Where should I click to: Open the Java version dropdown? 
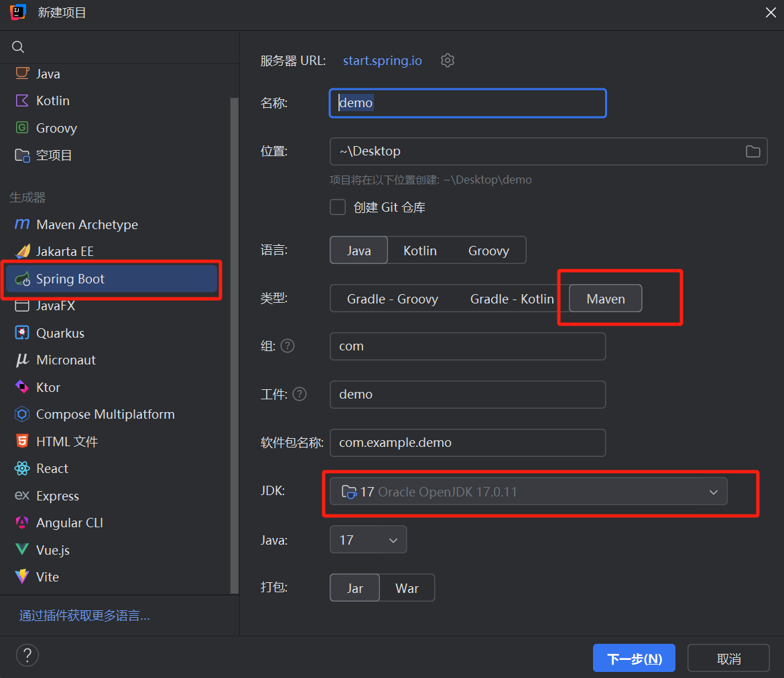point(368,540)
